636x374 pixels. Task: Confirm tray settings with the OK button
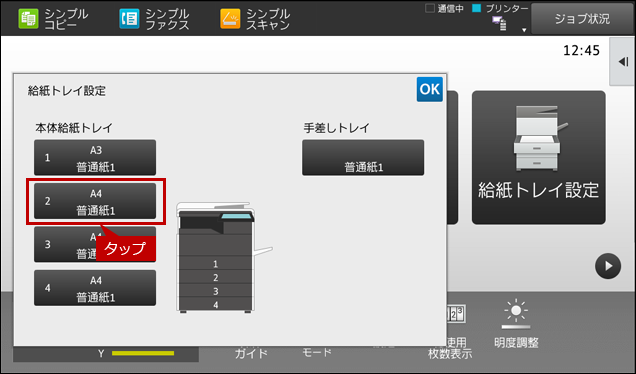click(430, 89)
